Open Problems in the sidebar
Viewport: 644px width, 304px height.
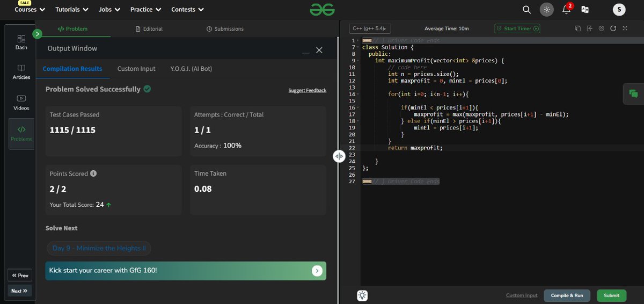[21, 134]
